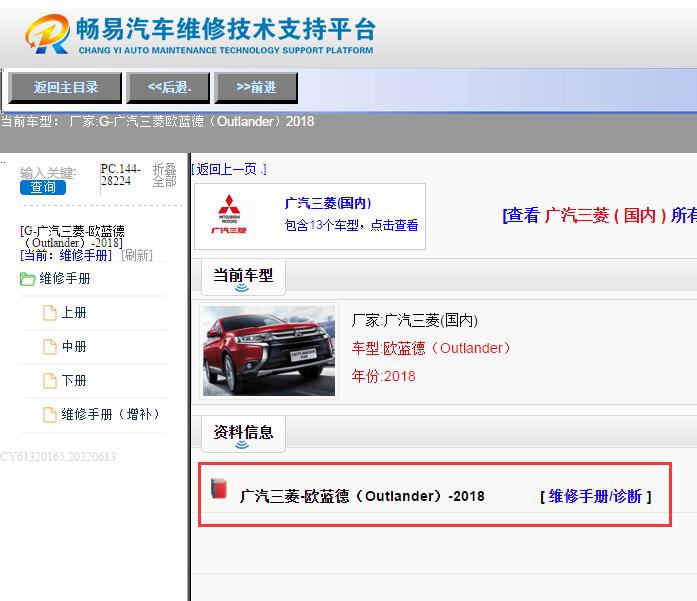Click 包含13个车型，点击查看 link
The height and width of the screenshot is (601, 697).
pyautogui.click(x=351, y=225)
